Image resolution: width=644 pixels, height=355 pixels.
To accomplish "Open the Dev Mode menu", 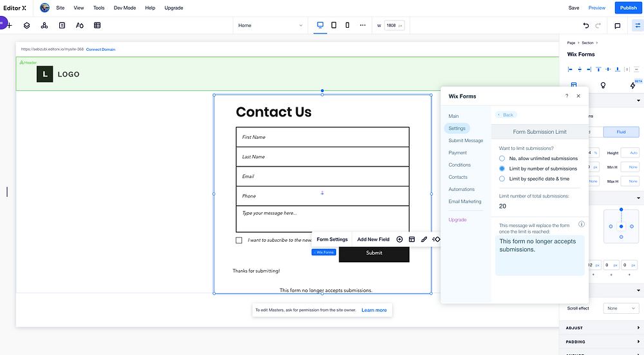I will point(125,8).
